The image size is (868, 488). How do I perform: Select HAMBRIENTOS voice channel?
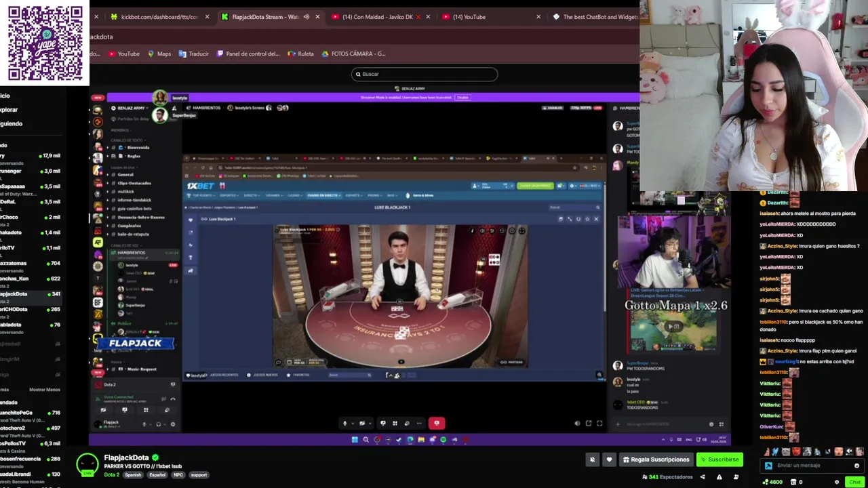pyautogui.click(x=132, y=253)
